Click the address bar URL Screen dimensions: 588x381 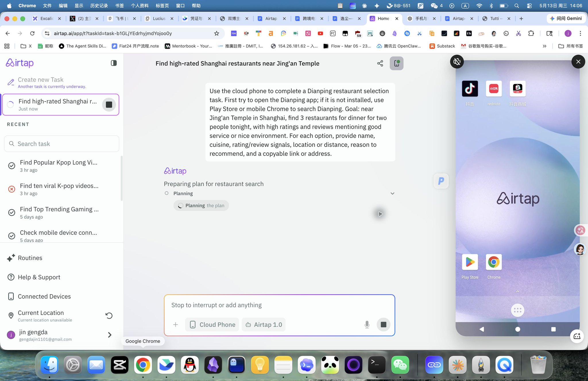pos(113,33)
